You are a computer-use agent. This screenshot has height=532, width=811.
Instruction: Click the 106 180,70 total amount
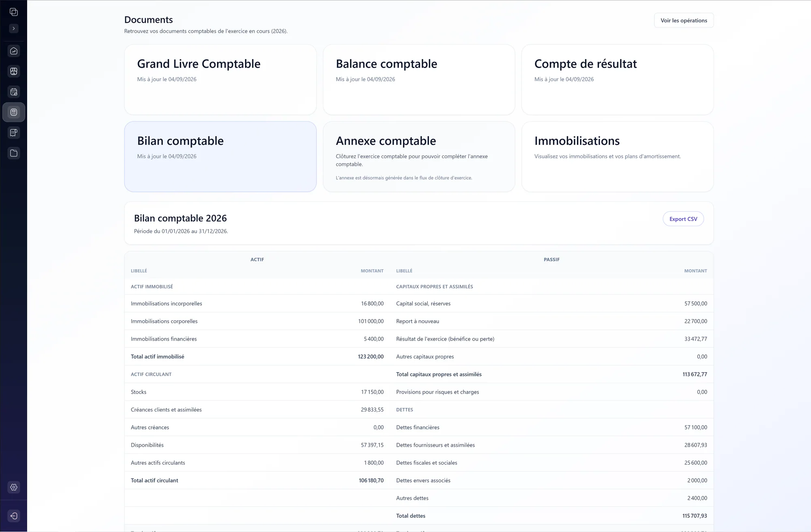tap(371, 481)
